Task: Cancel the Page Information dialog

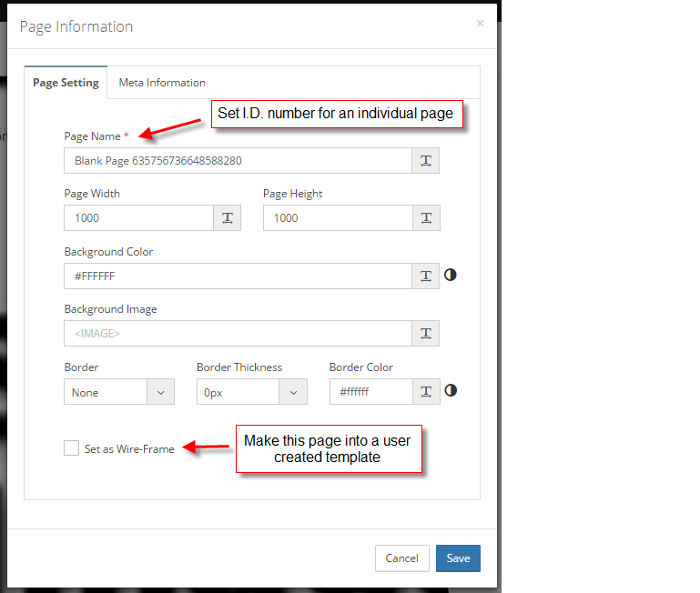Action: [x=401, y=558]
